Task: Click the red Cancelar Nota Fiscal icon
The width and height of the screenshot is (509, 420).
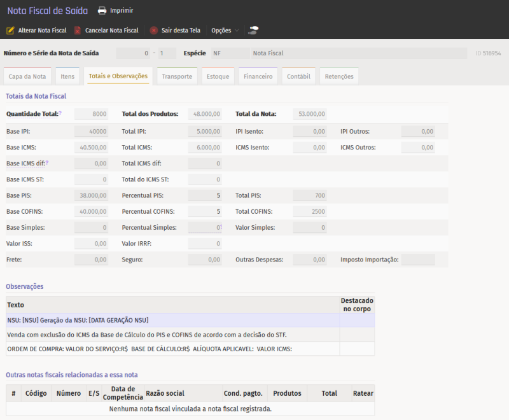Action: [78, 31]
